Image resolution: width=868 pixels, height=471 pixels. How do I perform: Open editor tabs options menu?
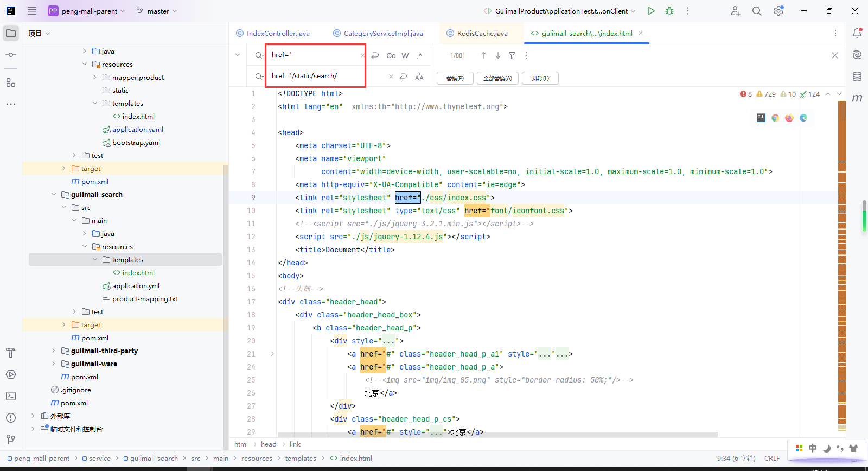[835, 33]
